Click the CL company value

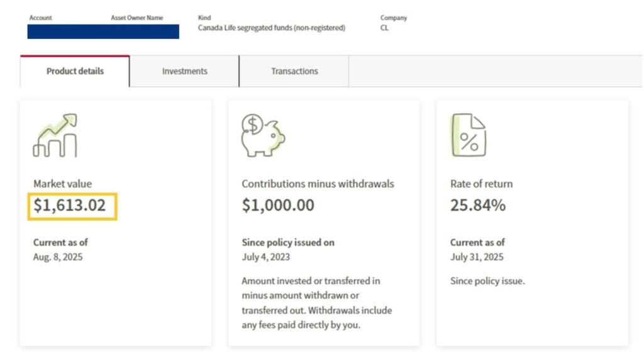pyautogui.click(x=384, y=28)
